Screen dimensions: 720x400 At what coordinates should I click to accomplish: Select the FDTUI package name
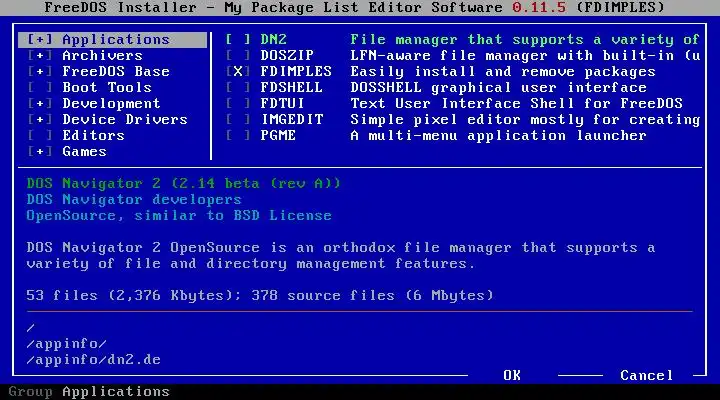pos(282,104)
